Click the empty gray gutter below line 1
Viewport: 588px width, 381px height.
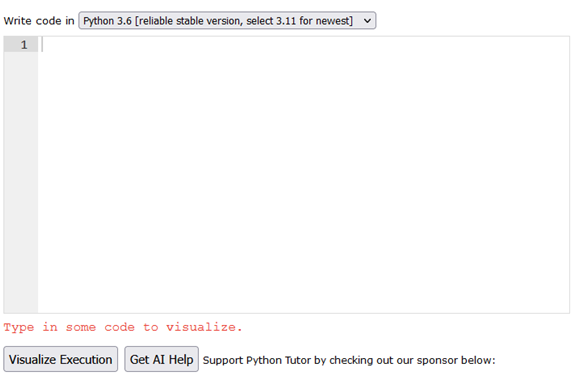[x=21, y=182]
